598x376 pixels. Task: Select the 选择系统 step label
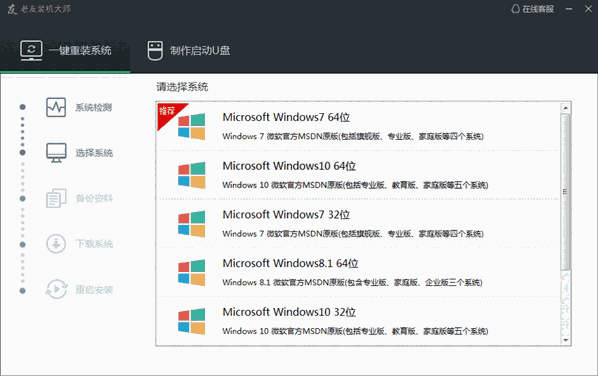point(94,153)
